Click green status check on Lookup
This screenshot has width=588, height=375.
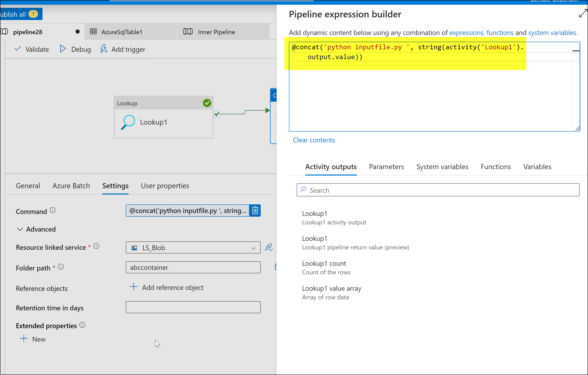tap(207, 103)
